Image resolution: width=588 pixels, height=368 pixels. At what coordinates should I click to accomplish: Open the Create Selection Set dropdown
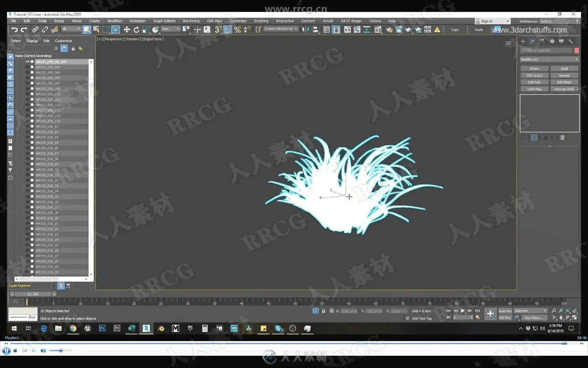point(281,29)
